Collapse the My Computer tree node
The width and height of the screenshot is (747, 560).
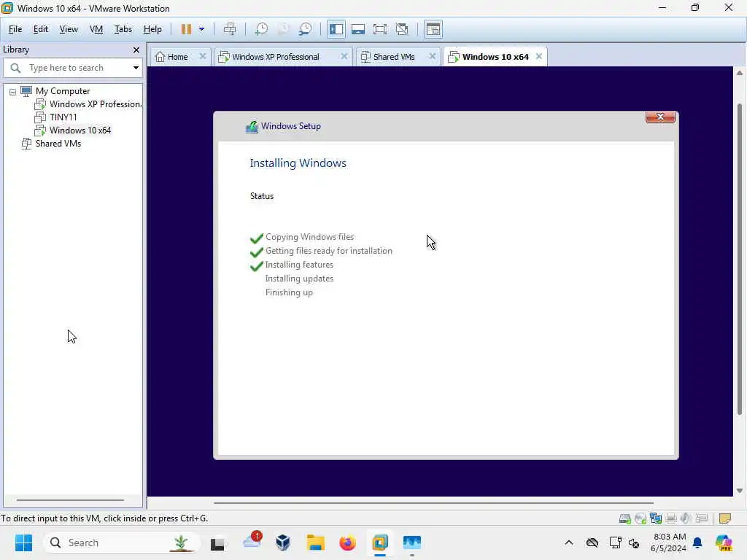click(x=13, y=92)
